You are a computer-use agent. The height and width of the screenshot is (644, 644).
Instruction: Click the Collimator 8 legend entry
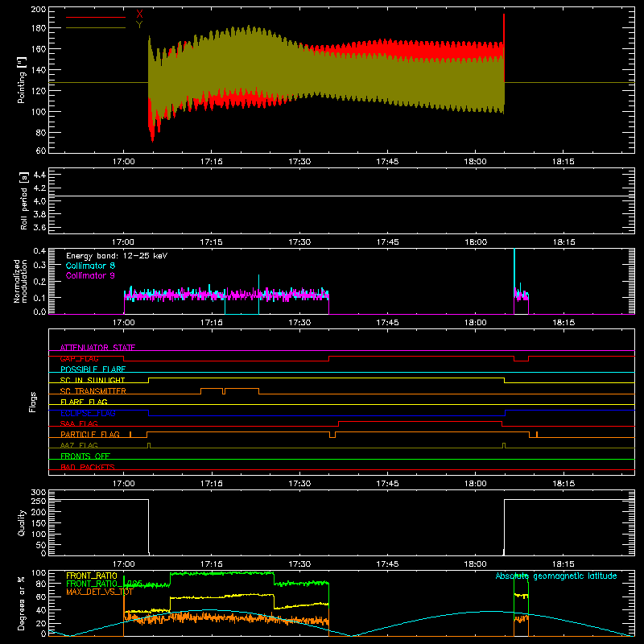(x=90, y=266)
